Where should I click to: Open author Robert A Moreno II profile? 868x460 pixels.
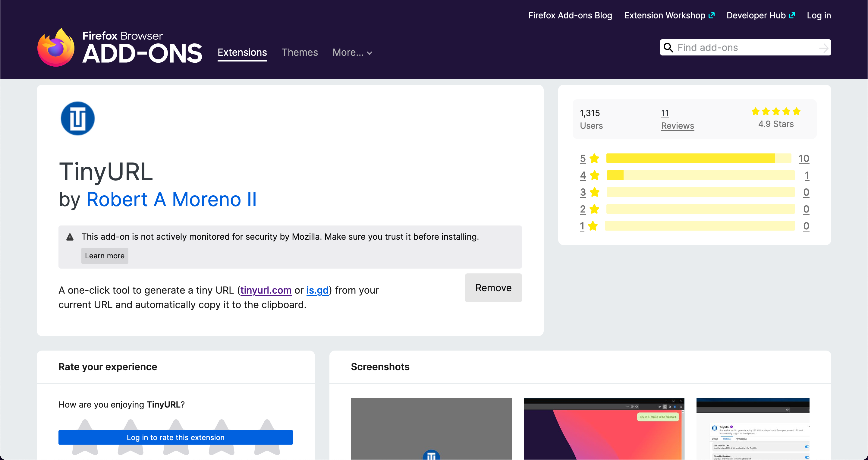(171, 199)
